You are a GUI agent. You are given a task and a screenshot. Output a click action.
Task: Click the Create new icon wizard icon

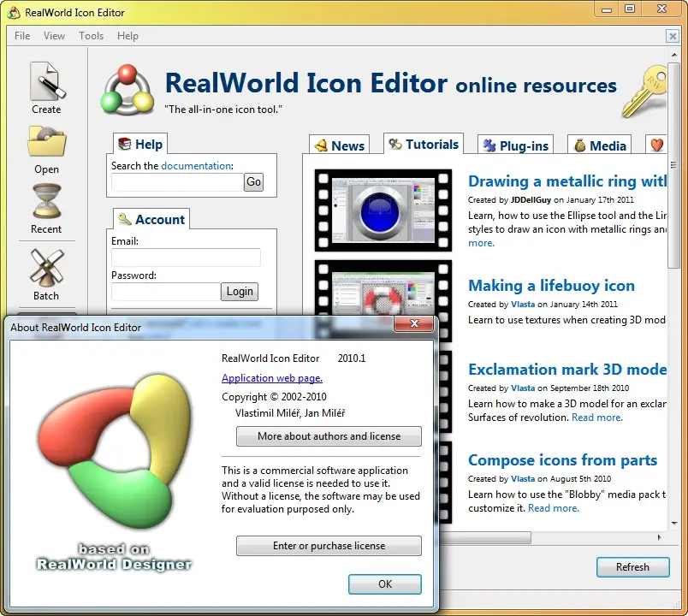click(x=46, y=81)
